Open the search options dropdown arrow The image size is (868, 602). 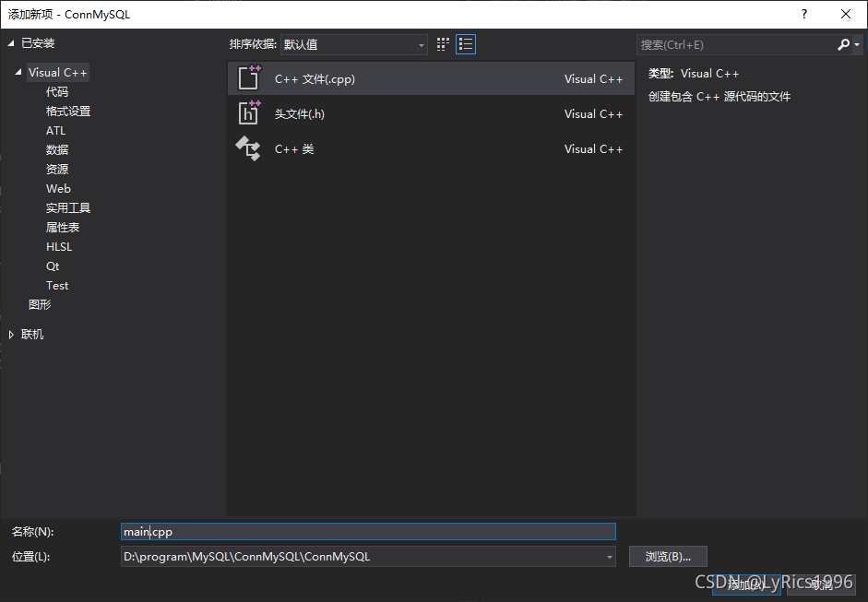tap(857, 45)
